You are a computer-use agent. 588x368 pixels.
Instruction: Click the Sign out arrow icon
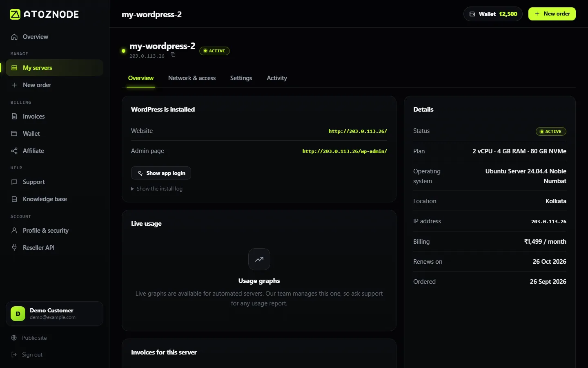pyautogui.click(x=14, y=355)
